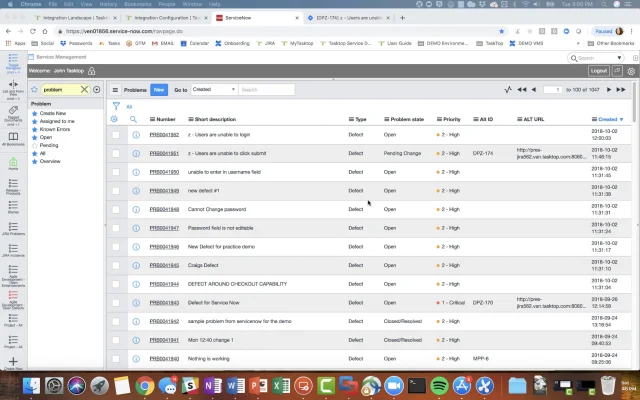The height and width of the screenshot is (400, 640).
Task: Open the Go to field dropdown
Action: (x=213, y=89)
